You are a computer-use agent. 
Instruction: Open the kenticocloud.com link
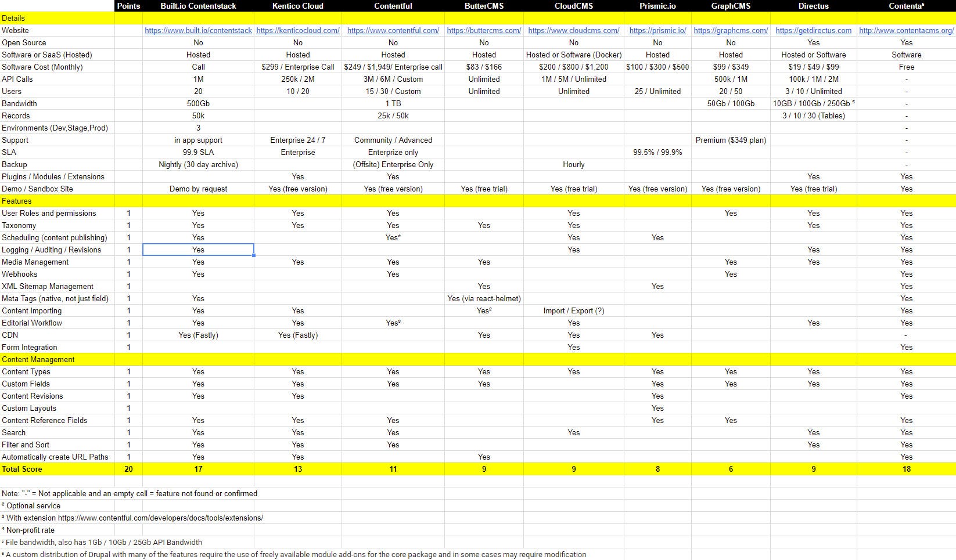pos(298,30)
